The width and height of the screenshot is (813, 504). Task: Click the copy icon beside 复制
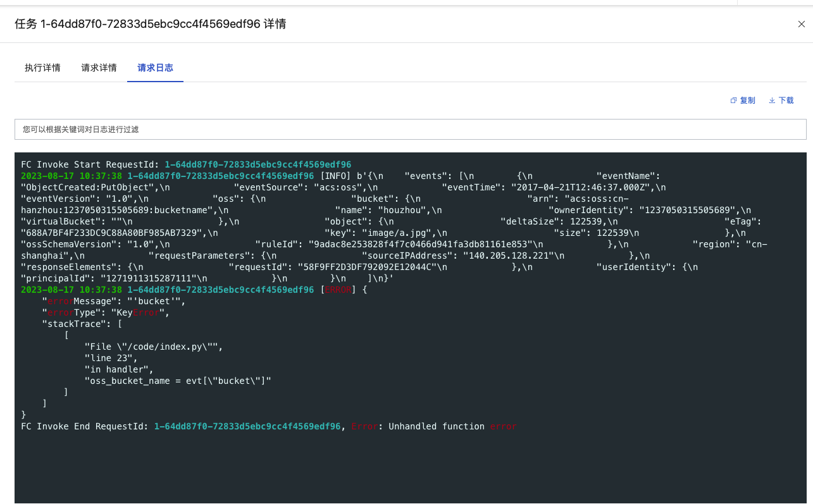point(734,101)
